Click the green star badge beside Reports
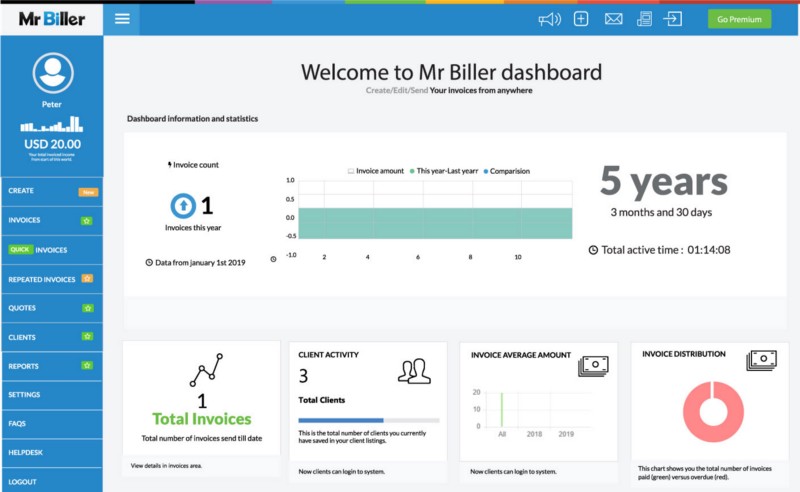Viewport: 800px width, 492px height. coord(87,365)
